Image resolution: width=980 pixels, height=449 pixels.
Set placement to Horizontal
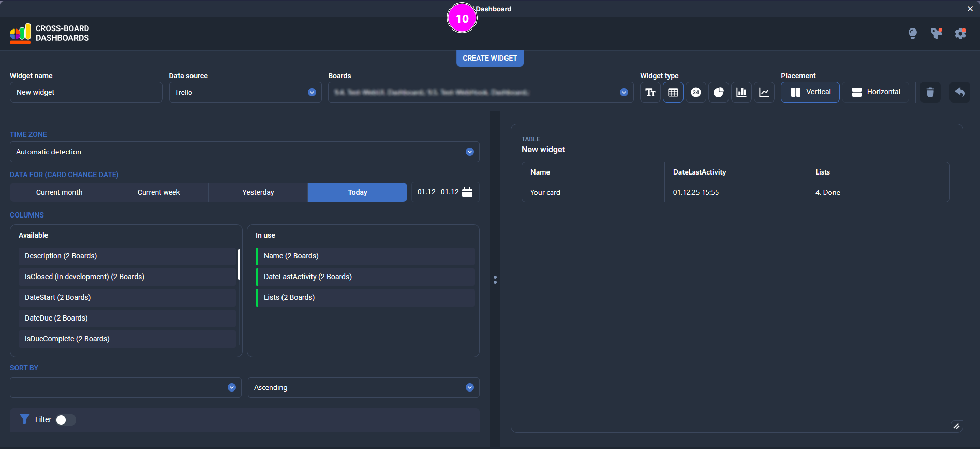click(875, 92)
